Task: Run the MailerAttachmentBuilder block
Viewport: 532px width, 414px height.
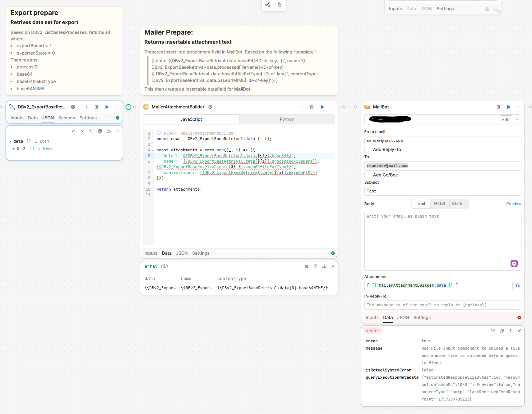Action: pyautogui.click(x=322, y=107)
